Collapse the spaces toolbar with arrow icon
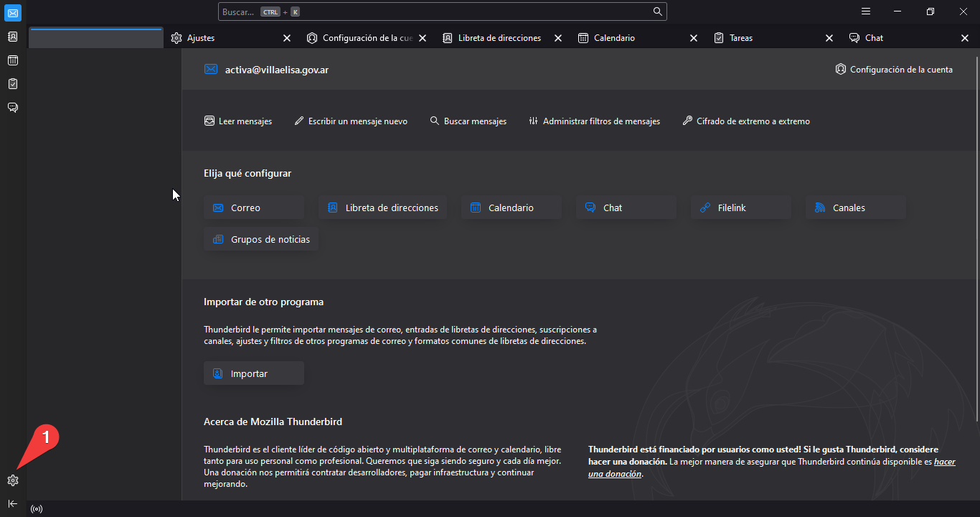Screen dimensions: 980x517 [x=13, y=503]
